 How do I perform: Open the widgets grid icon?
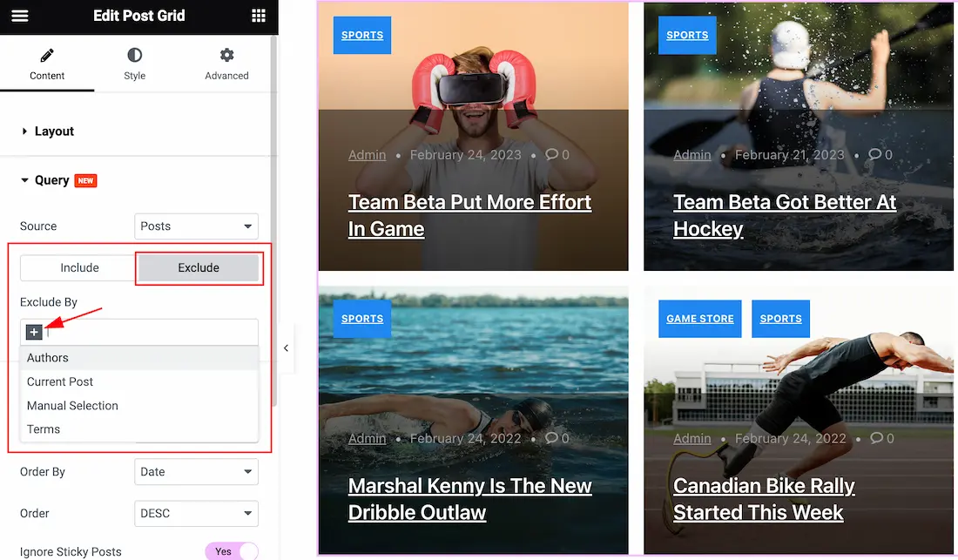259,16
